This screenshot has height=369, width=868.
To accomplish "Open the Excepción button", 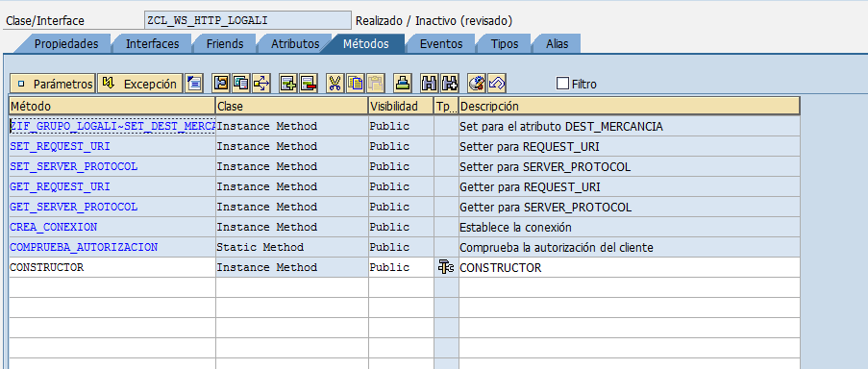I will [139, 85].
